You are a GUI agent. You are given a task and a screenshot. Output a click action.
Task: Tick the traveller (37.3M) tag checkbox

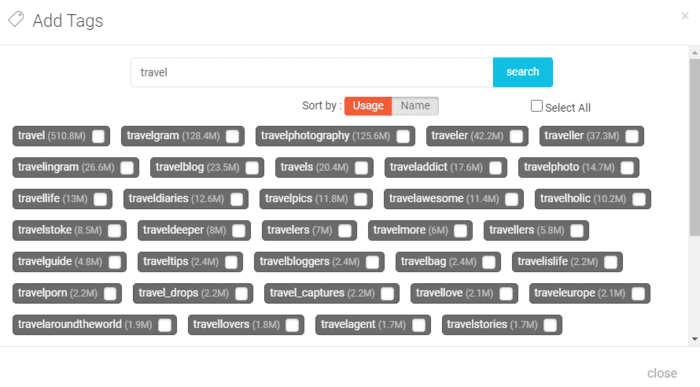(x=632, y=136)
